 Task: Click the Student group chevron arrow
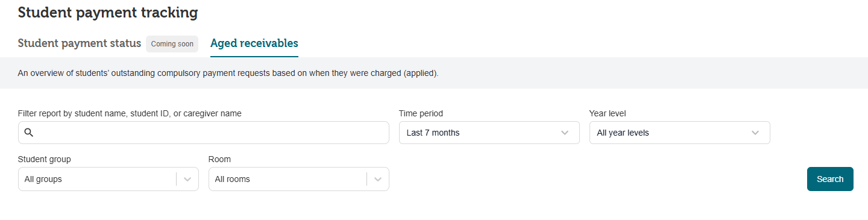coord(187,179)
